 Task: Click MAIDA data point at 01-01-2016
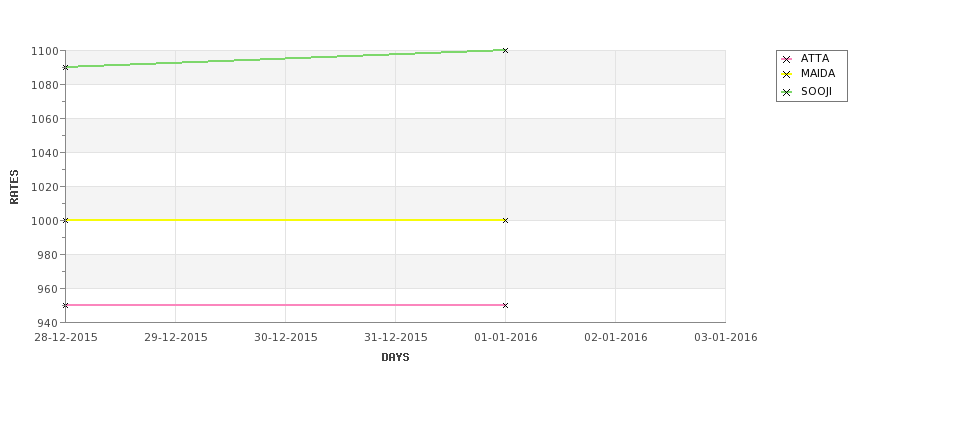(x=505, y=220)
